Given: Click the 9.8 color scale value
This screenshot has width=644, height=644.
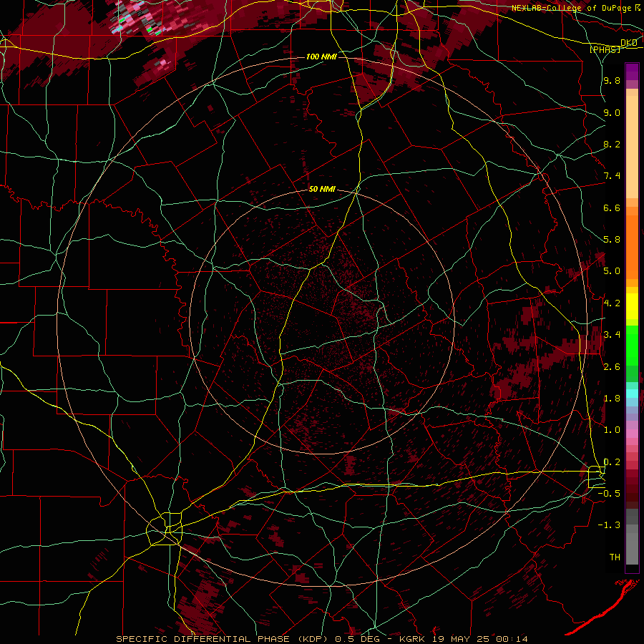Looking at the screenshot, I should pyautogui.click(x=612, y=80).
